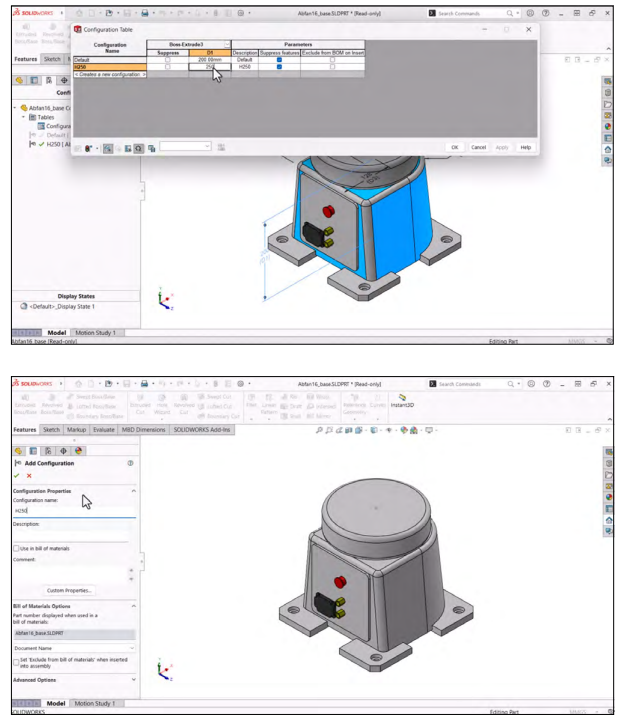Open the Document Name dropdown
The width and height of the screenshot is (625, 723).
click(74, 648)
